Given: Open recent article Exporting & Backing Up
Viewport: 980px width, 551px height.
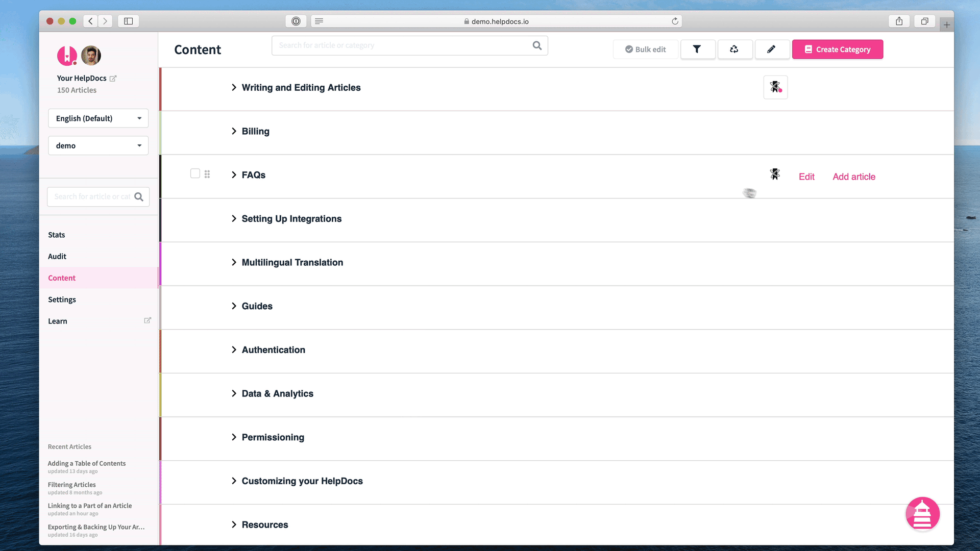Looking at the screenshot, I should coord(96,527).
